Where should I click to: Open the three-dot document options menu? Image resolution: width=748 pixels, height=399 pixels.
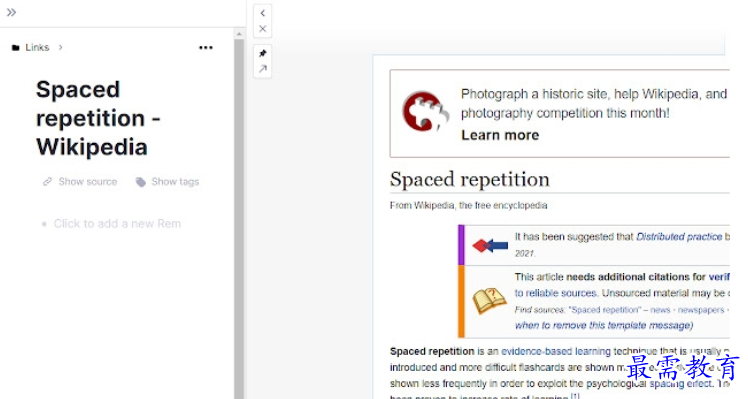[x=206, y=47]
